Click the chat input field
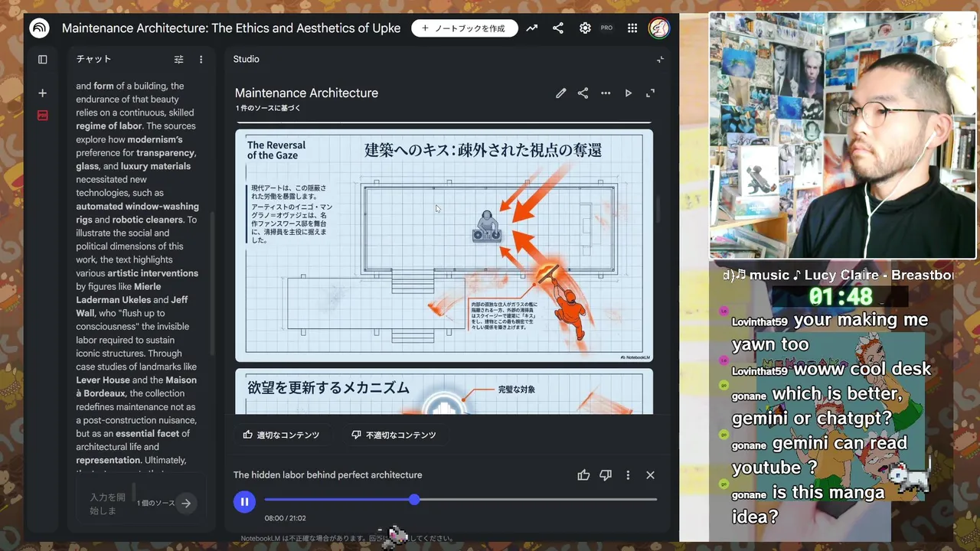This screenshot has width=980, height=551. pos(108,504)
